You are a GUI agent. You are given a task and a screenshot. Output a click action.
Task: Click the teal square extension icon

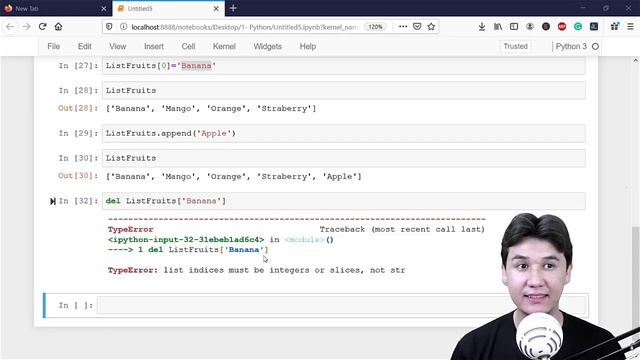click(x=594, y=27)
